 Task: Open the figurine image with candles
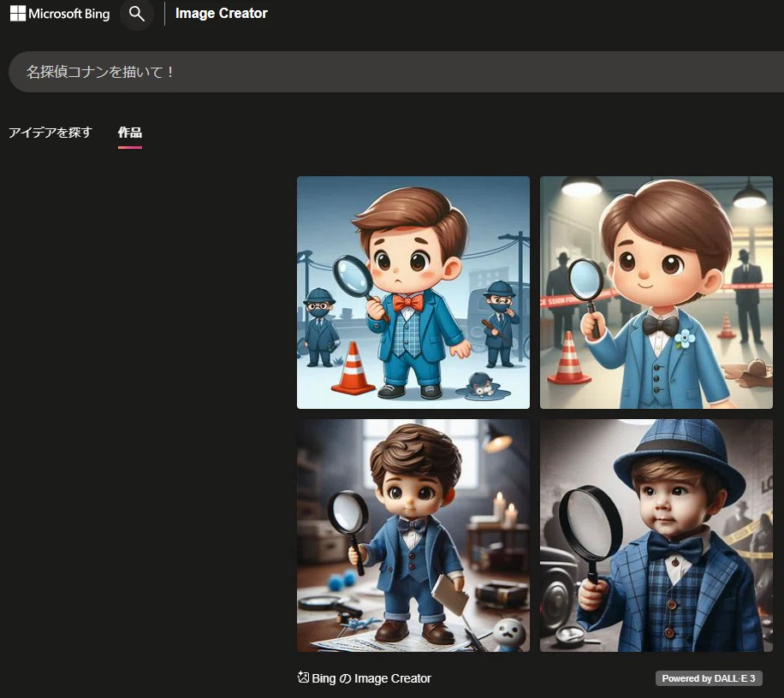point(413,535)
